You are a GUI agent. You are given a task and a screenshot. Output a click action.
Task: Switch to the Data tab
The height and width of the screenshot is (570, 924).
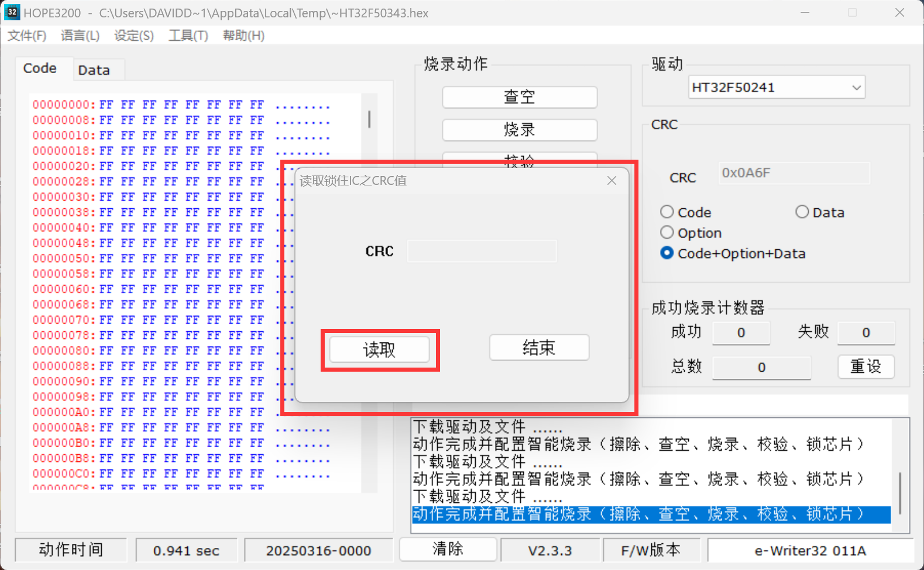click(x=94, y=70)
